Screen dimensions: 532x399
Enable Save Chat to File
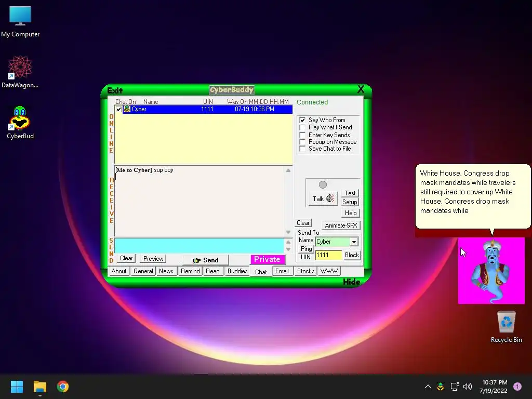(x=302, y=149)
